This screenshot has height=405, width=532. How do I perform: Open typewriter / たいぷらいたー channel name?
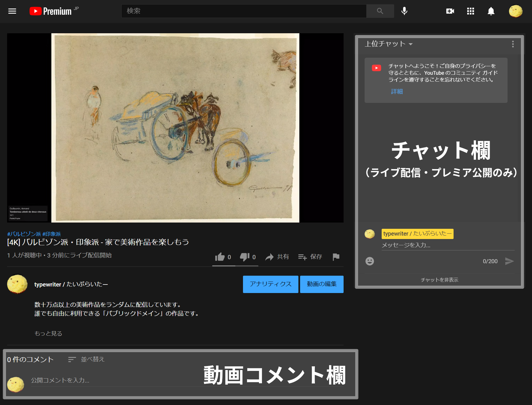point(71,284)
